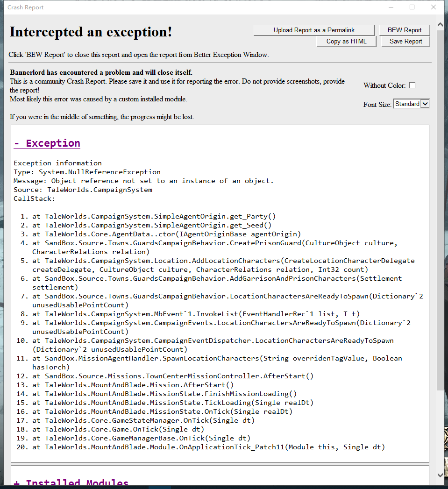
Task: Click Upload Report as a Permalink button
Action: [314, 30]
